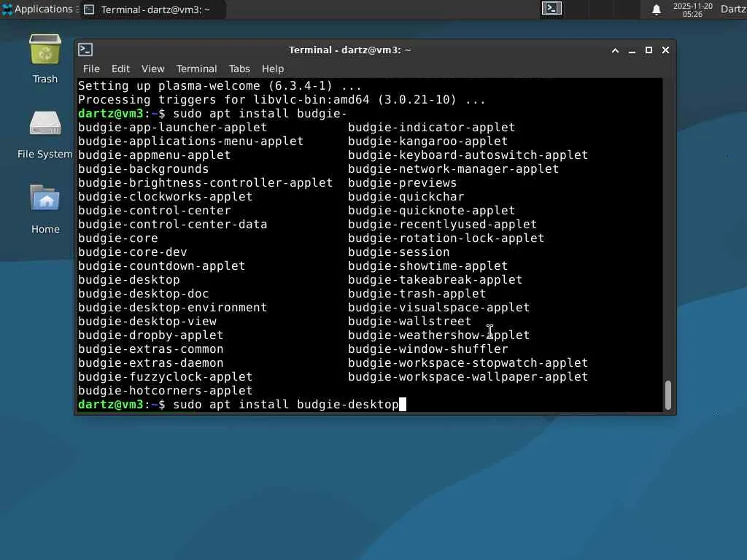Click the budgie-trash-applet entry
Image resolution: width=747 pixels, height=560 pixels.
(x=417, y=293)
